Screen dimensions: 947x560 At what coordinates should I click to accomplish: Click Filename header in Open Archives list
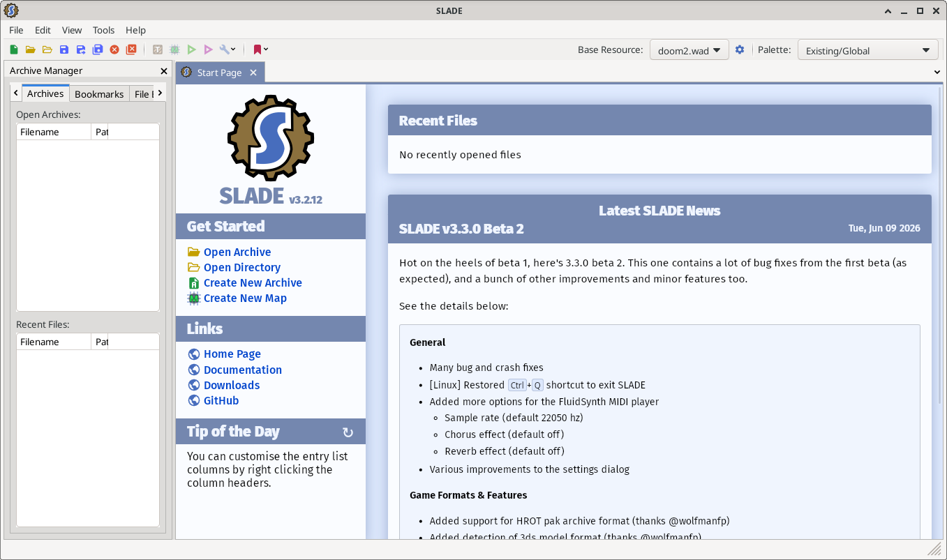[54, 132]
